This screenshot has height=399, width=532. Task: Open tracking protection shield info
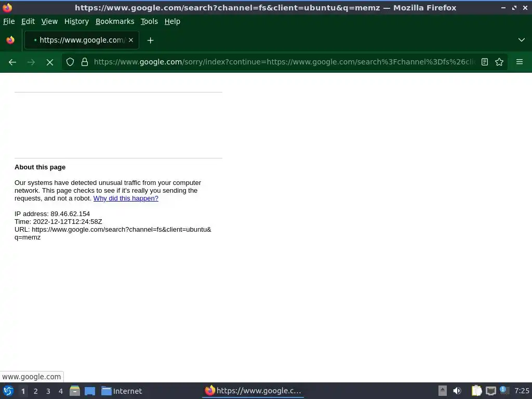pyautogui.click(x=70, y=62)
